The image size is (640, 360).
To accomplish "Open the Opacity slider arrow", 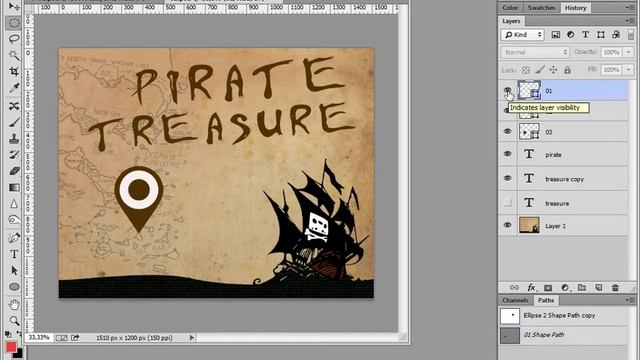I will (629, 52).
